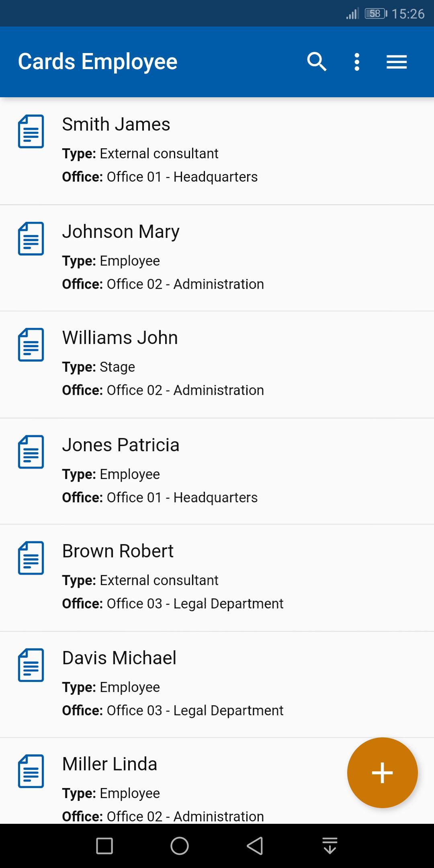Click the document icon beside Brown Robert
Screen dimensions: 434x868
tap(31, 558)
